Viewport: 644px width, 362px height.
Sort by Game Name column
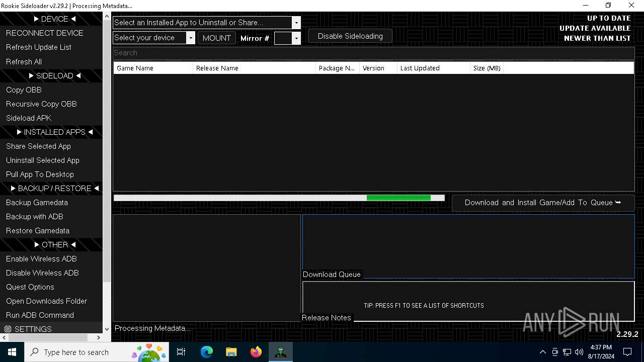[x=153, y=68]
